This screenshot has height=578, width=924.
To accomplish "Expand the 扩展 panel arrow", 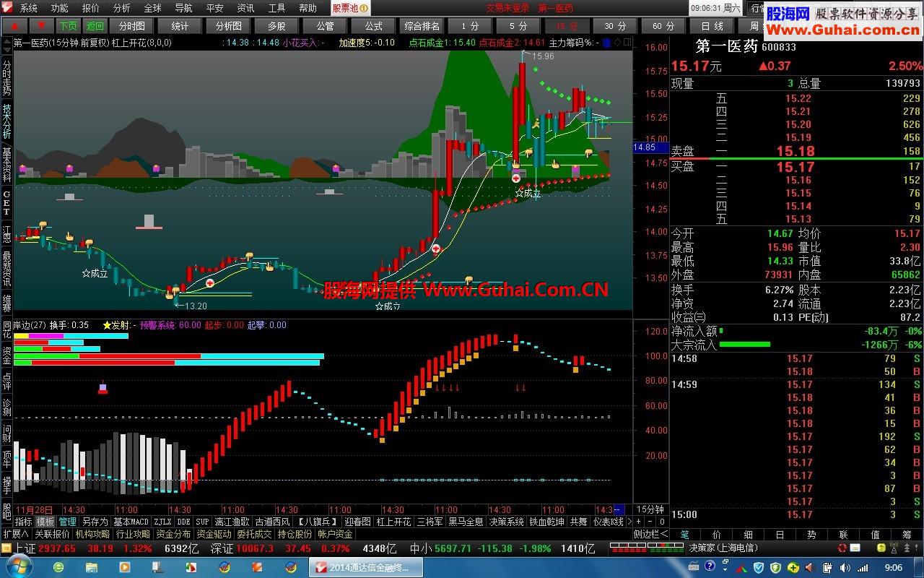I will pos(16,535).
